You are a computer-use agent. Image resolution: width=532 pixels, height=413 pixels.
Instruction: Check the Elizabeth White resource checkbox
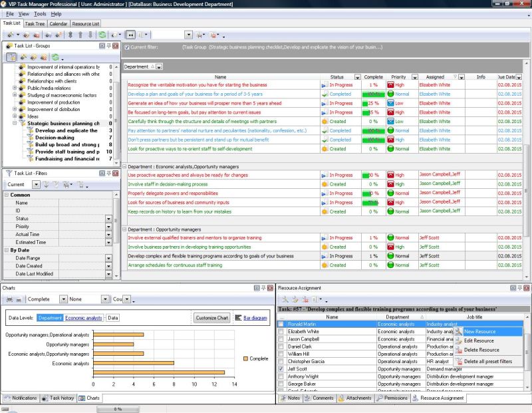pos(281,331)
